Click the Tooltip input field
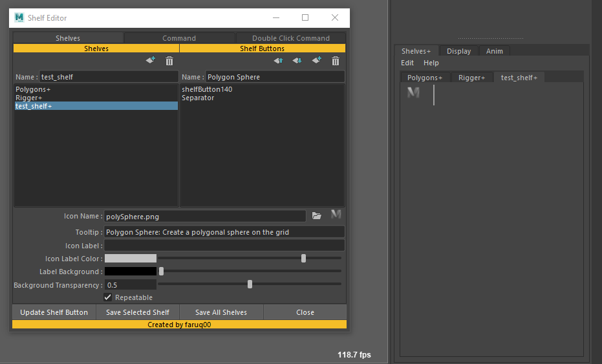This screenshot has width=602, height=364. tap(224, 232)
